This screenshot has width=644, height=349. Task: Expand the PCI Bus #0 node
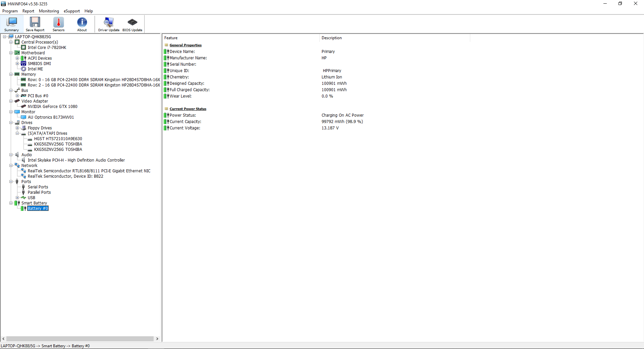pos(17,96)
